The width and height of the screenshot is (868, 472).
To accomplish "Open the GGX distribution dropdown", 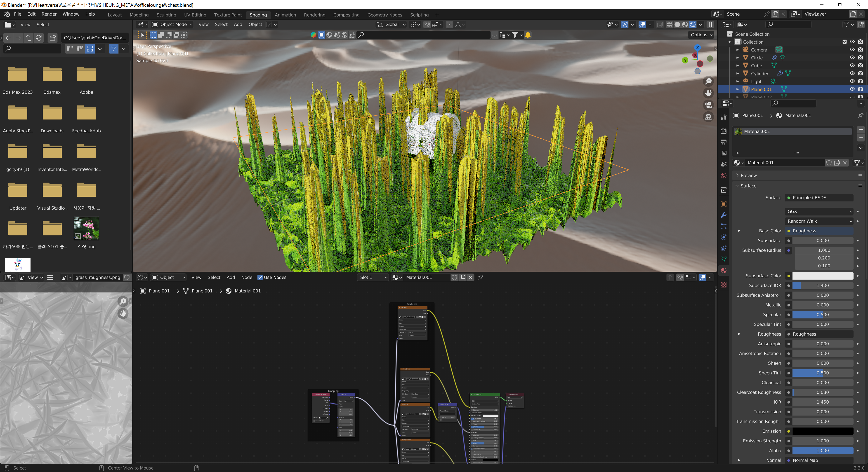I will pyautogui.click(x=819, y=211).
